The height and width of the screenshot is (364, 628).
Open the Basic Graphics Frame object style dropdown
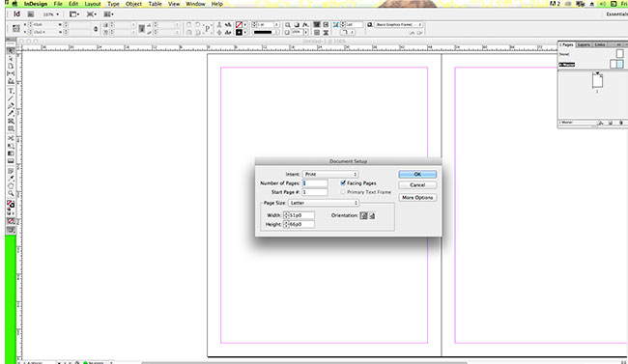(398, 25)
